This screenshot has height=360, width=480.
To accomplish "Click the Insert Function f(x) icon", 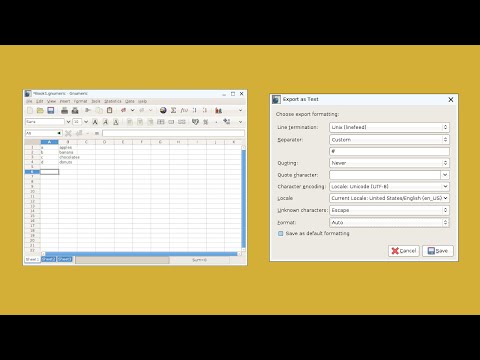I will tap(184, 110).
